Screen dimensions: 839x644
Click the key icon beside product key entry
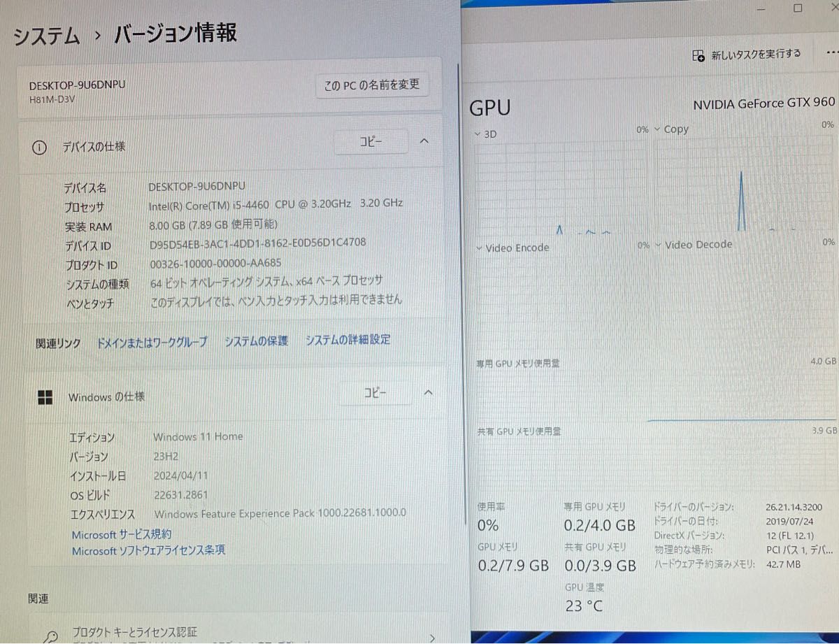point(50,636)
